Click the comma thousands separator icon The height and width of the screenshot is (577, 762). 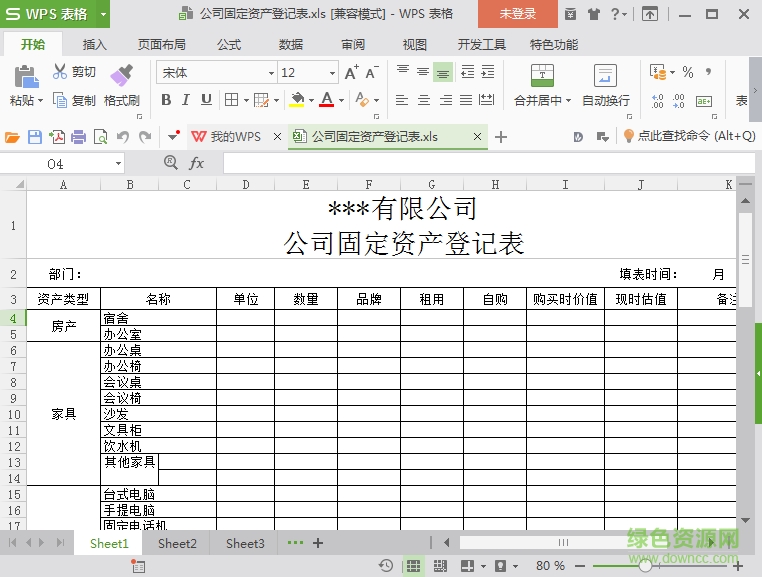click(x=709, y=72)
